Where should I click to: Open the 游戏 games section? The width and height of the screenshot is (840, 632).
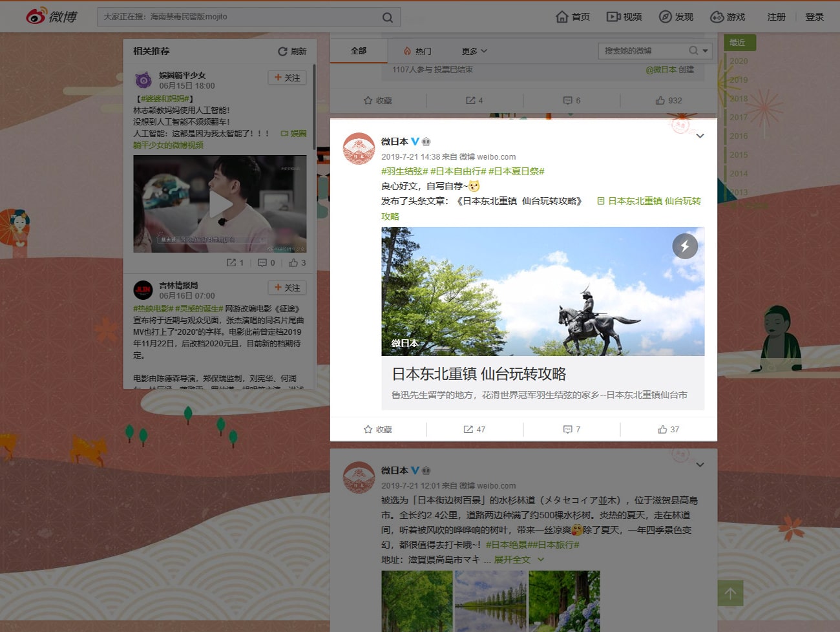728,17
